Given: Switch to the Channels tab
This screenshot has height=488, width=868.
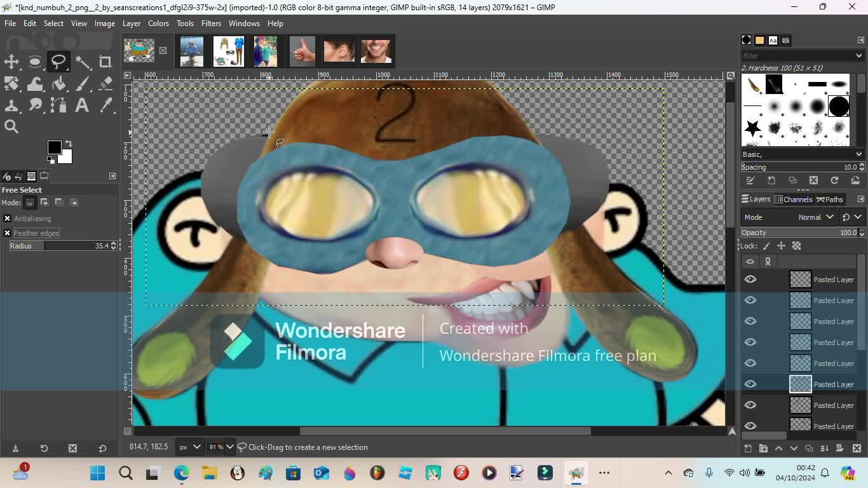Looking at the screenshot, I should point(794,200).
